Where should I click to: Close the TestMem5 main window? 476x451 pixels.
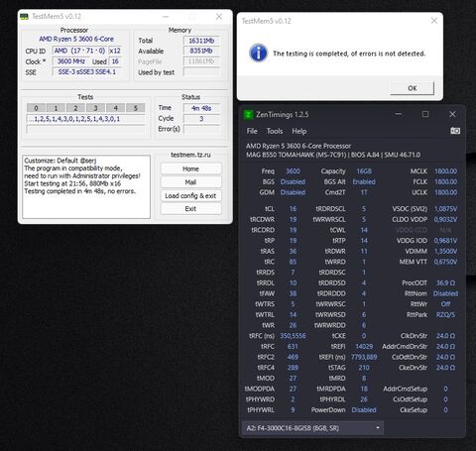(219, 16)
